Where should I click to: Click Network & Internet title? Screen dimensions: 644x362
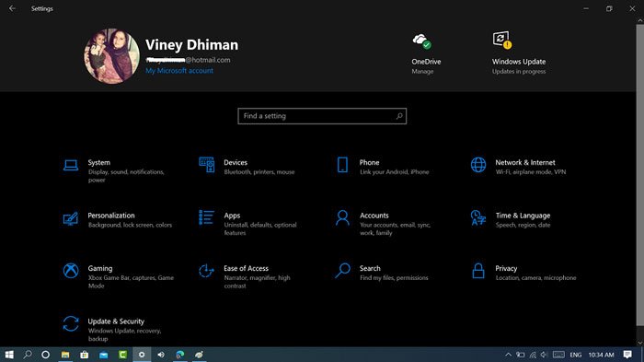click(x=525, y=162)
